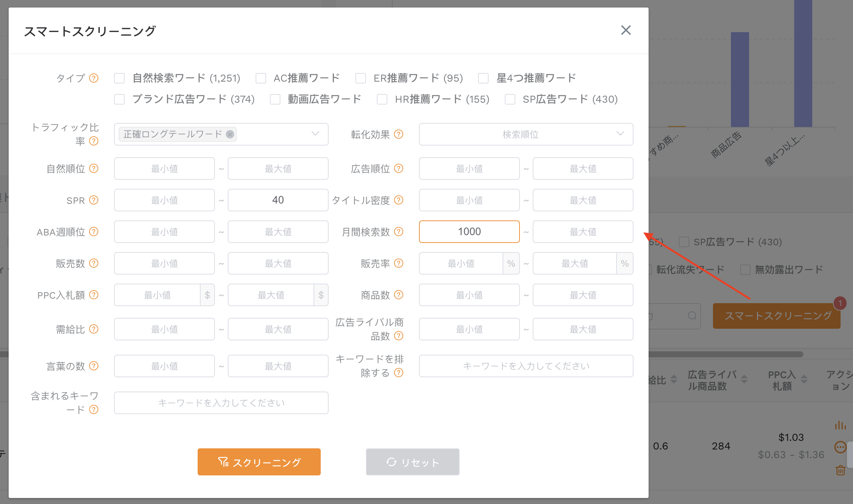
Task: Click the SPR help question icon
Action: click(x=94, y=200)
